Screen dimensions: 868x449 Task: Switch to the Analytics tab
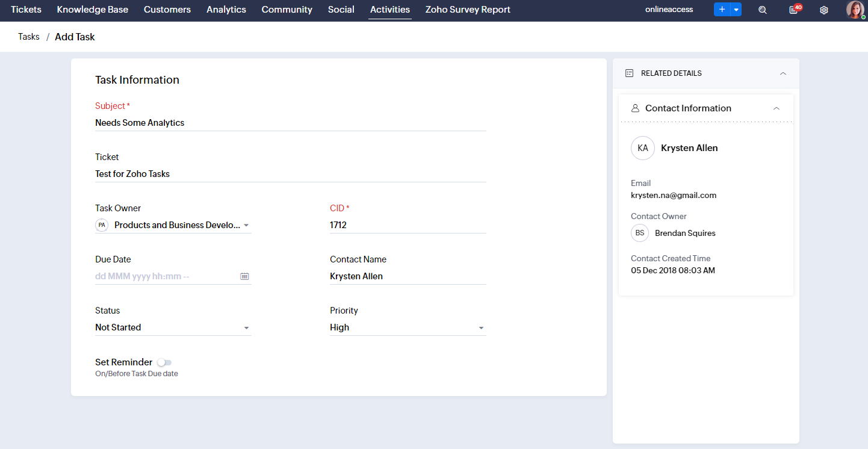click(226, 10)
